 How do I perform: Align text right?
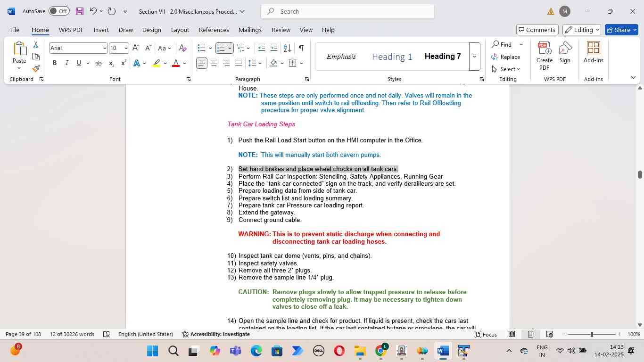226,63
